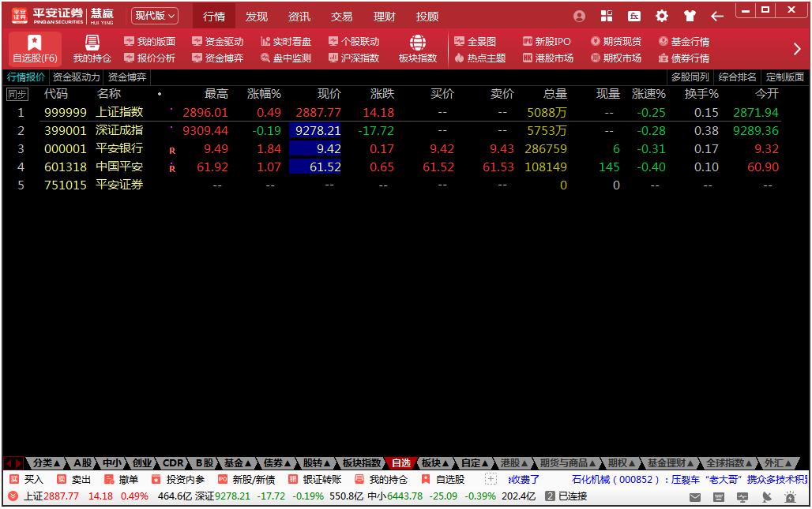Click the add shortcut plus icon
812x509 pixels.
(x=491, y=480)
